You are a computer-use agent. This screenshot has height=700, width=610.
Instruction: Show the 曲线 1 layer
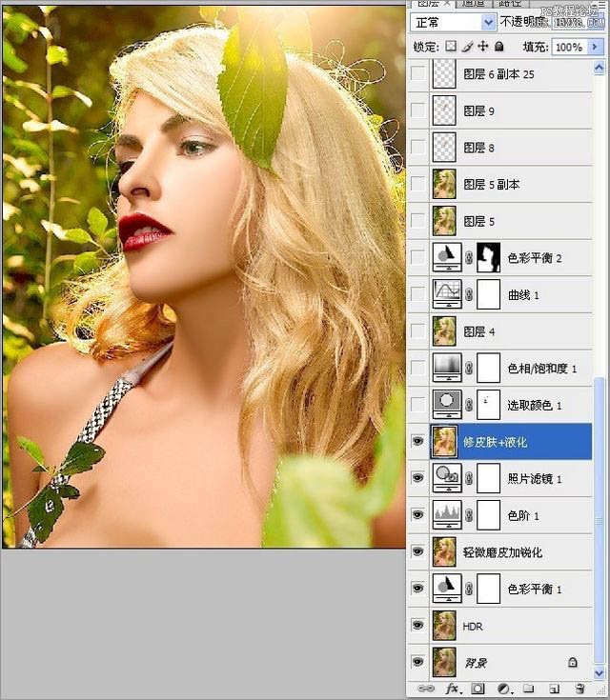coord(417,294)
